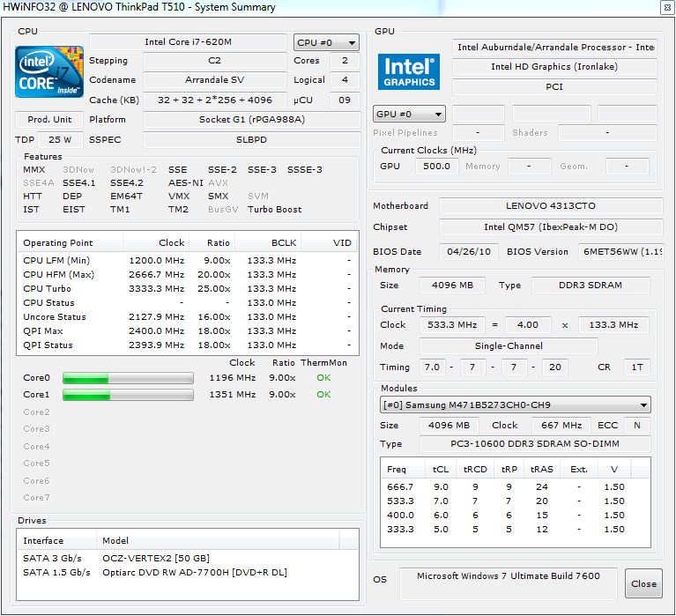Click the AES-NI feature label
Viewport: 676px width, 616px height.
185,183
